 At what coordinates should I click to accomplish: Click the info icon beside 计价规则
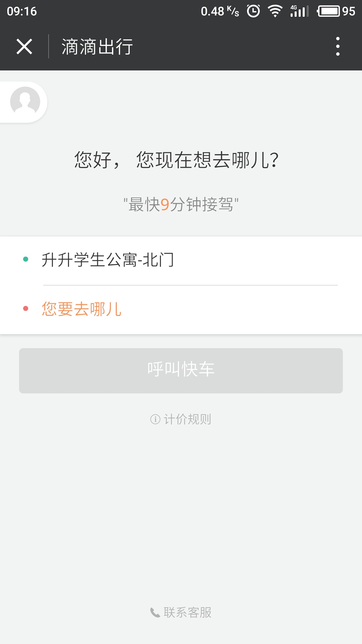(155, 419)
